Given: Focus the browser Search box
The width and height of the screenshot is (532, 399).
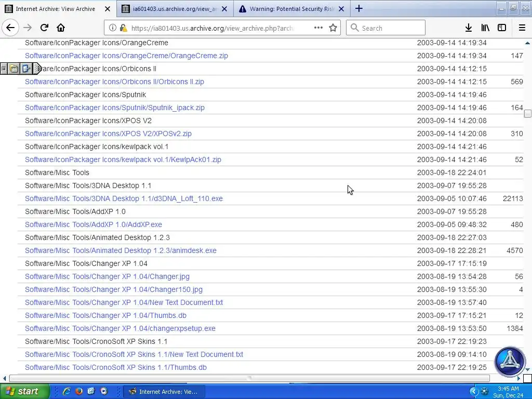Looking at the screenshot, I should tap(386, 28).
